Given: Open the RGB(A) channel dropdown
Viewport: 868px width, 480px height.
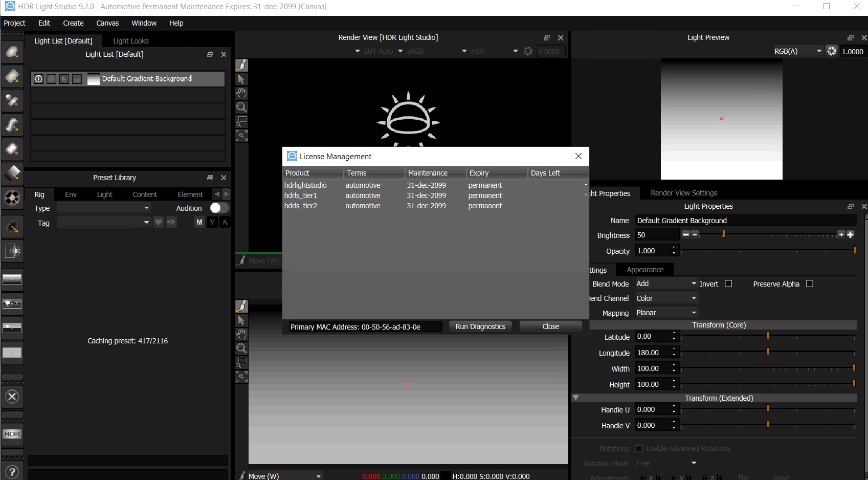Looking at the screenshot, I should pos(797,51).
